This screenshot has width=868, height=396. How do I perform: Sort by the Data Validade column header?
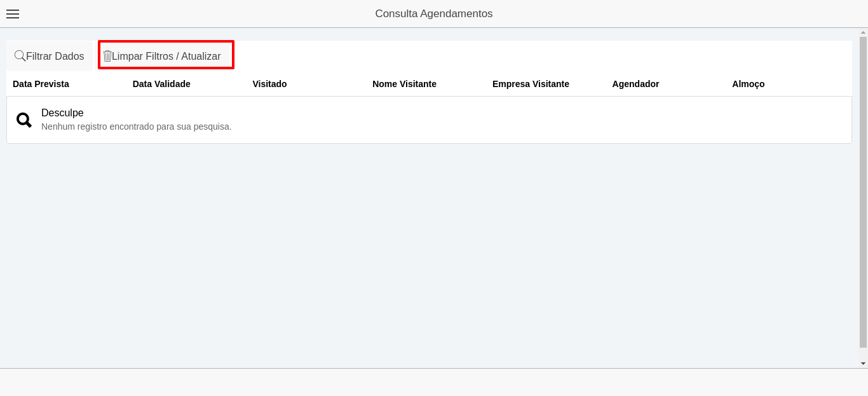point(161,84)
